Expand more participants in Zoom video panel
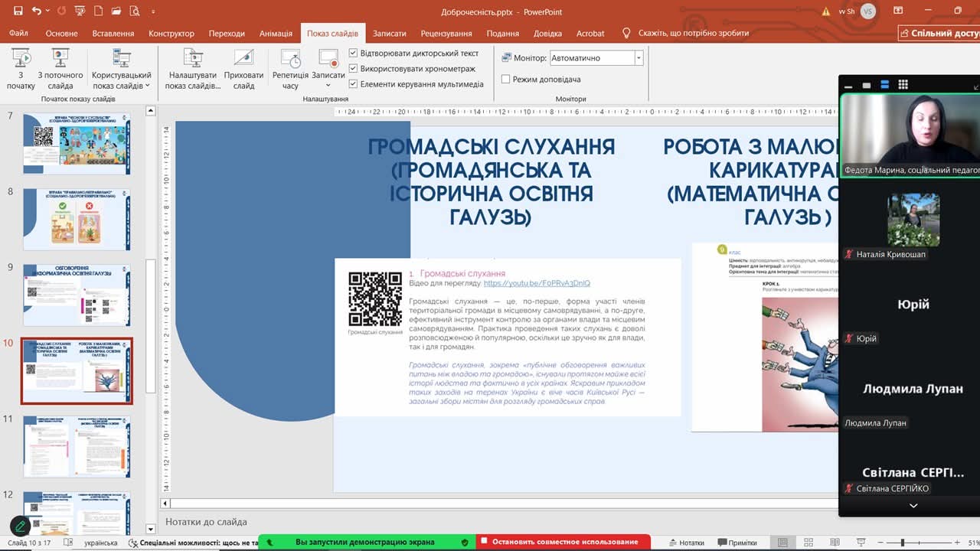Viewport: 980px width, 551px height. tap(913, 506)
